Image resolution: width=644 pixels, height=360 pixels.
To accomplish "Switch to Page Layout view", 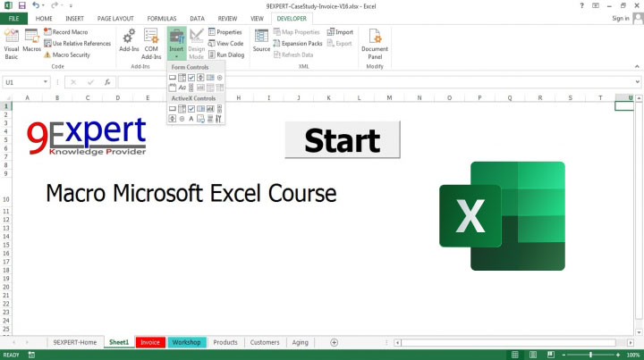I will [533, 355].
